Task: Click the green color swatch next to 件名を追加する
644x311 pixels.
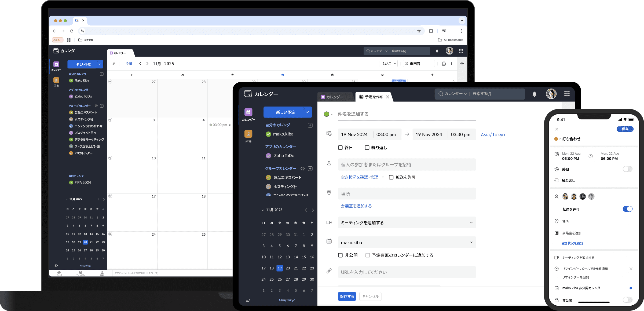Action: 327,114
